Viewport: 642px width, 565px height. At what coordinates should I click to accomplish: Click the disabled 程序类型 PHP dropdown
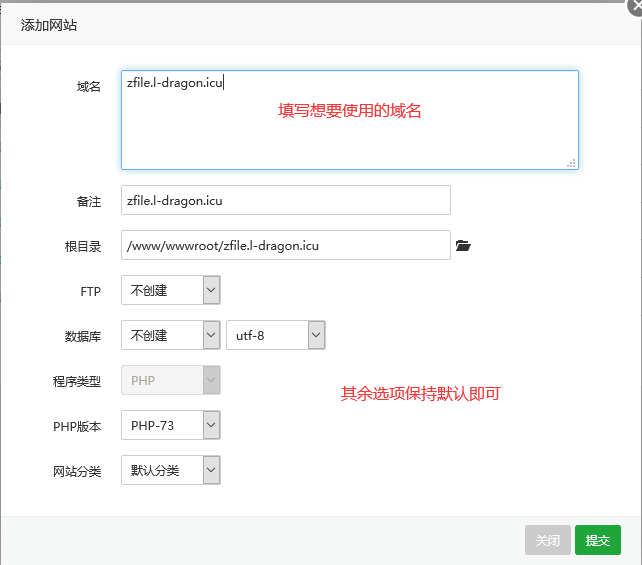point(170,380)
